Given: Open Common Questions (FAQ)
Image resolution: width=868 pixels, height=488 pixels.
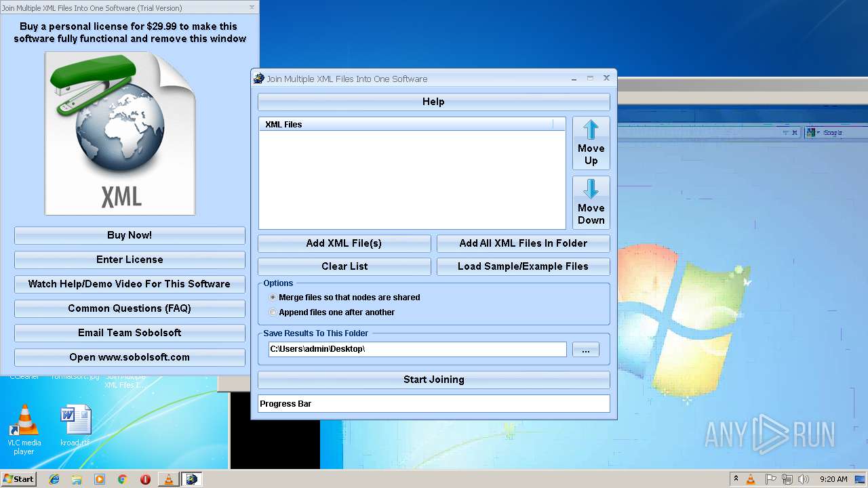Looking at the screenshot, I should [x=130, y=308].
